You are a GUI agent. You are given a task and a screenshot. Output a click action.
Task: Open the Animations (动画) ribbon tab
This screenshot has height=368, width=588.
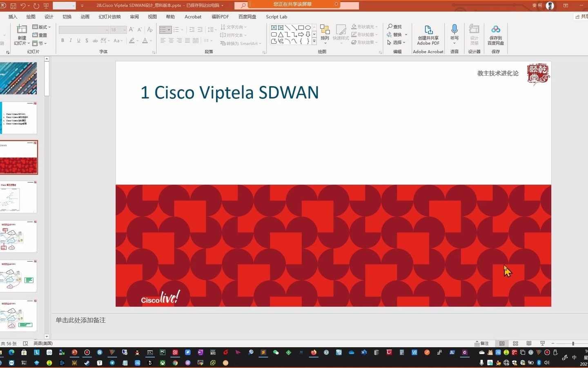coord(85,17)
